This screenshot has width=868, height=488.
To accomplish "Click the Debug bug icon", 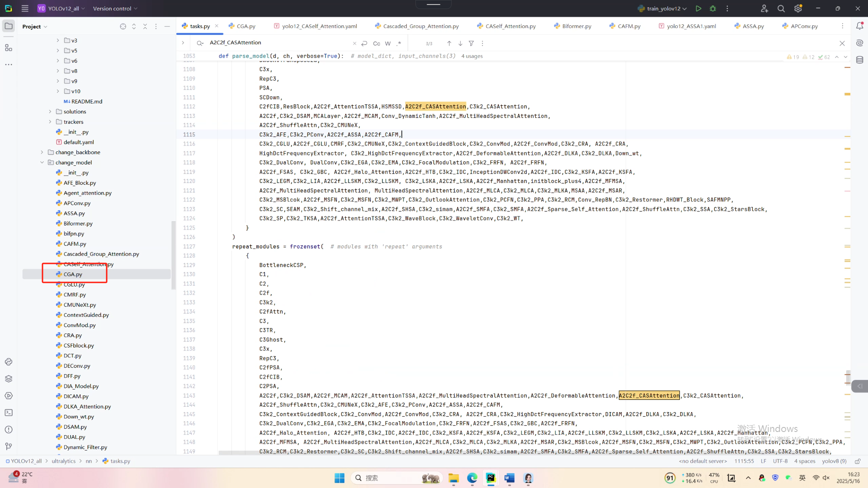I will click(713, 9).
